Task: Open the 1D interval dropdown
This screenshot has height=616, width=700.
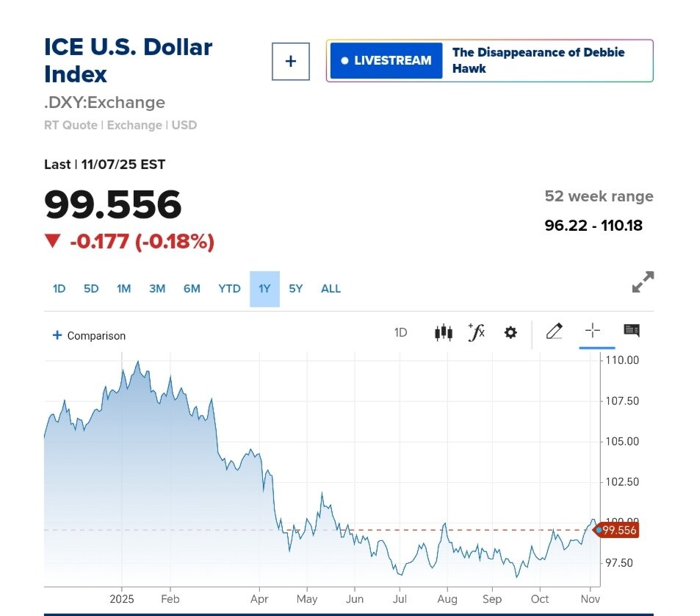Action: coord(400,332)
